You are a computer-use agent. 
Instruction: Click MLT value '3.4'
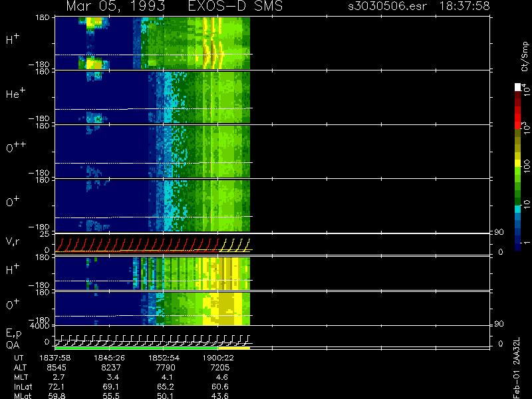pyautogui.click(x=113, y=377)
